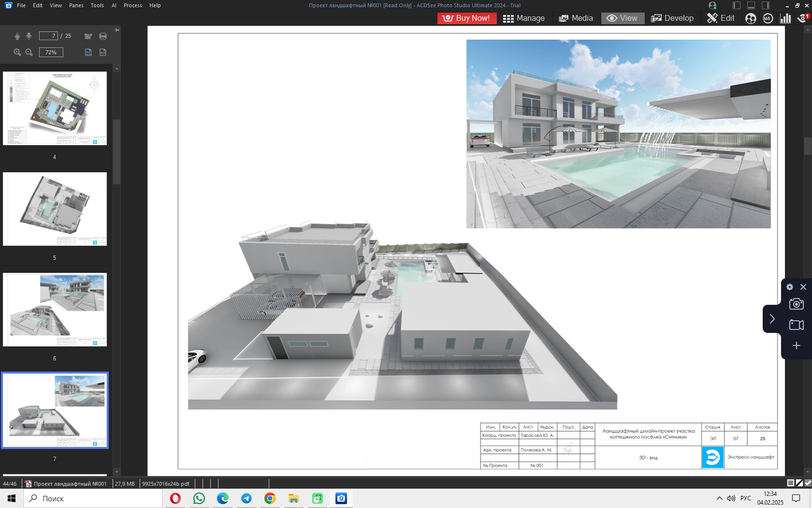
Task: Open page 6 thumbnail
Action: [55, 310]
